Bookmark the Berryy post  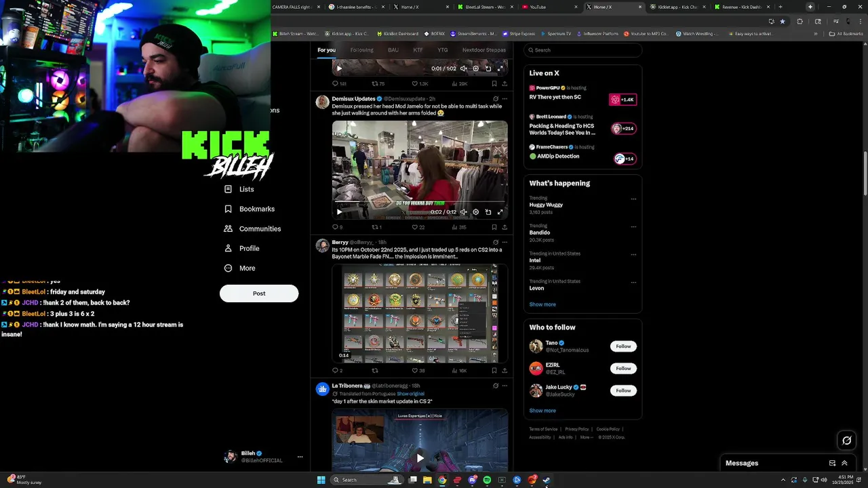(x=494, y=371)
